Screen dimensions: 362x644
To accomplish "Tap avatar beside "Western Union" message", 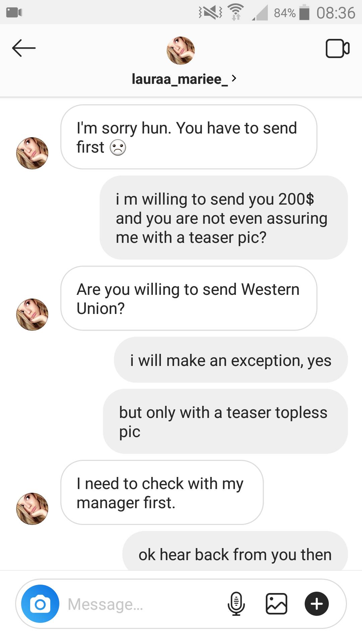I will click(32, 315).
